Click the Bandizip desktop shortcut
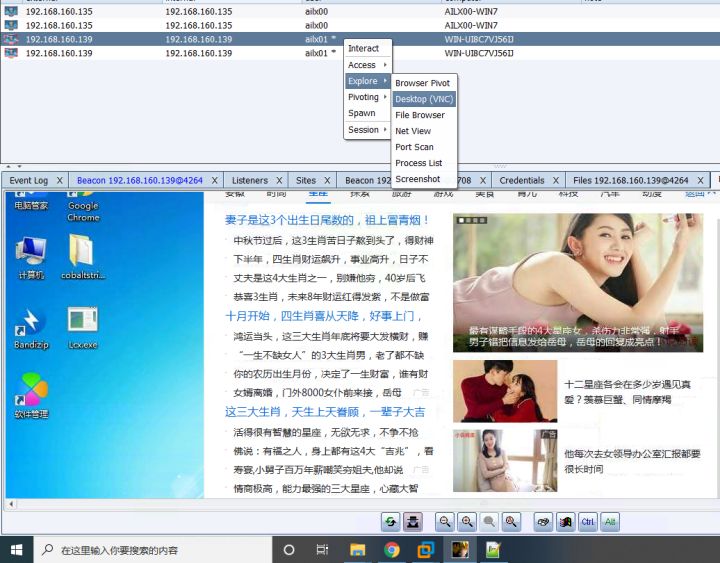 click(x=31, y=329)
